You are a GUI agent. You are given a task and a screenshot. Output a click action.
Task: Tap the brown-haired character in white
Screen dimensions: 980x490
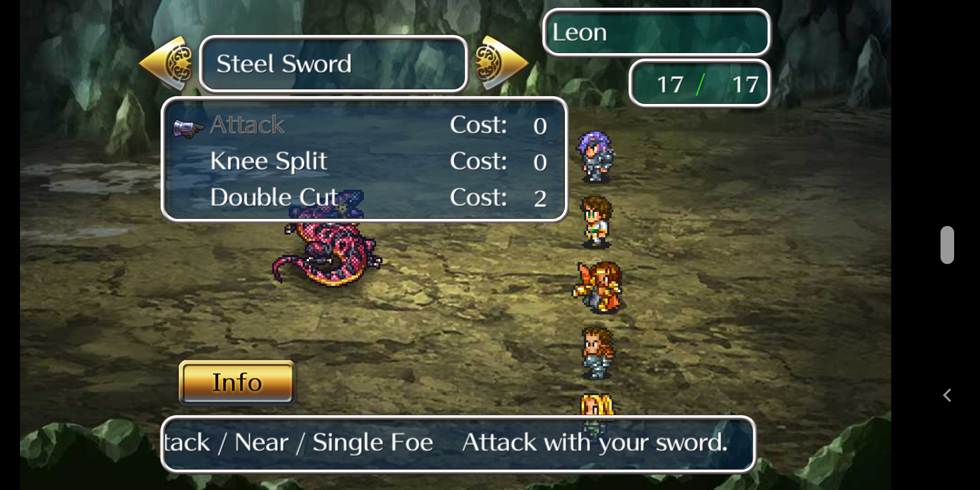click(x=596, y=222)
